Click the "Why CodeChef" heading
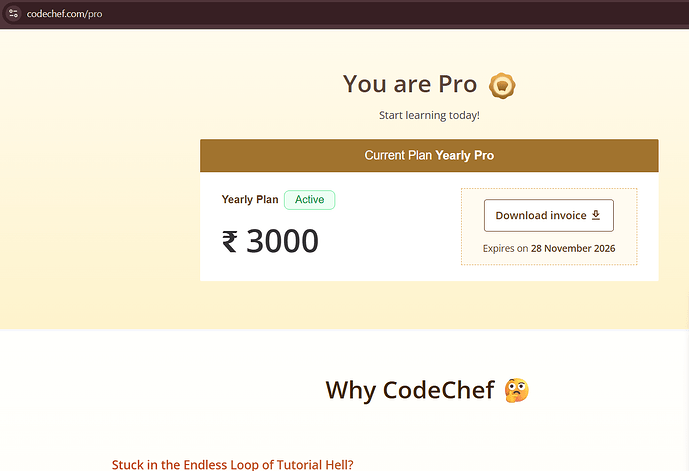689x471 pixels. coord(410,390)
